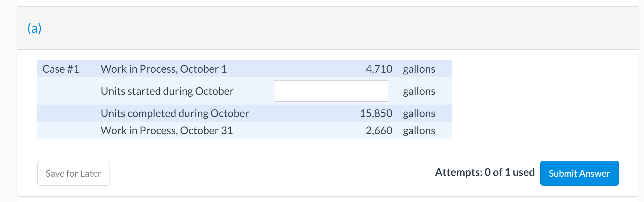Select the 15,850 gallons value
644x202 pixels.
pyautogui.click(x=376, y=113)
